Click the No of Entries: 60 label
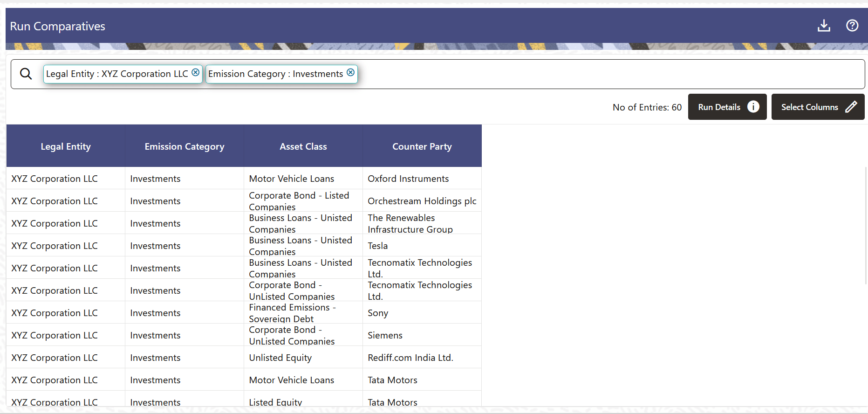 647,107
